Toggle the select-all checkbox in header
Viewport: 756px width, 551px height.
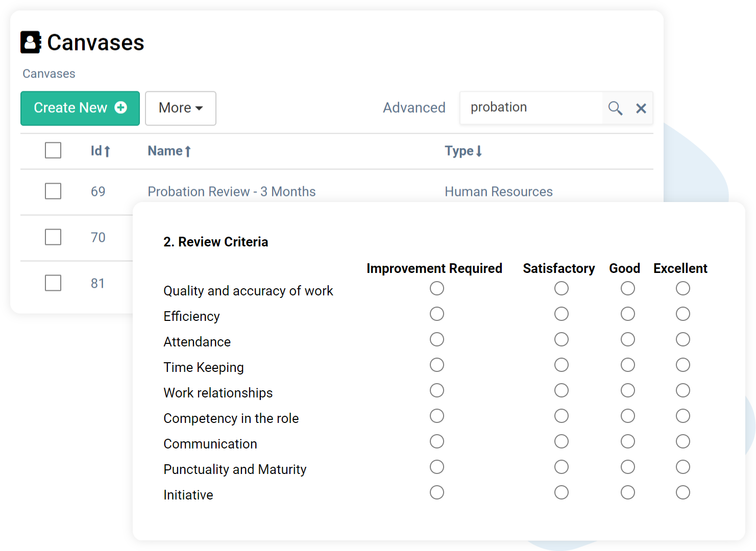(53, 150)
